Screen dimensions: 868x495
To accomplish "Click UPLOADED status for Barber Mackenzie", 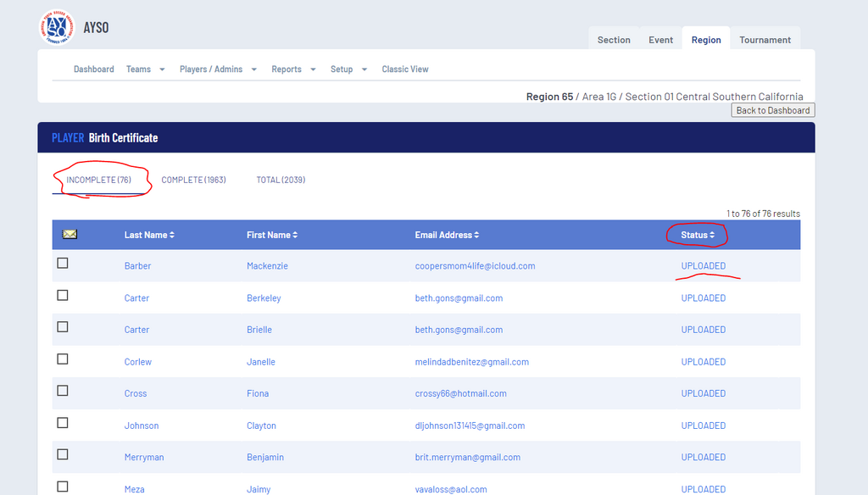I will (703, 266).
